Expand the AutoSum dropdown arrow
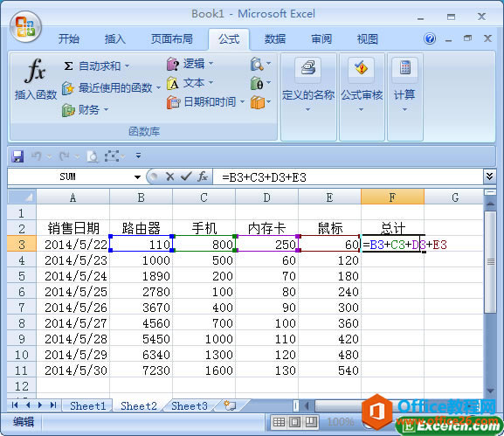The width and height of the screenshot is (504, 436). [127, 66]
